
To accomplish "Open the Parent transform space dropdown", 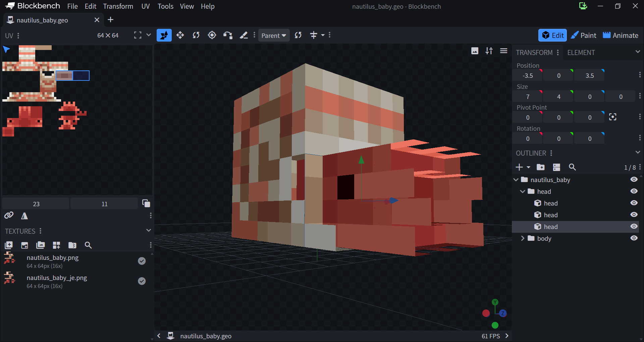I will click(274, 36).
